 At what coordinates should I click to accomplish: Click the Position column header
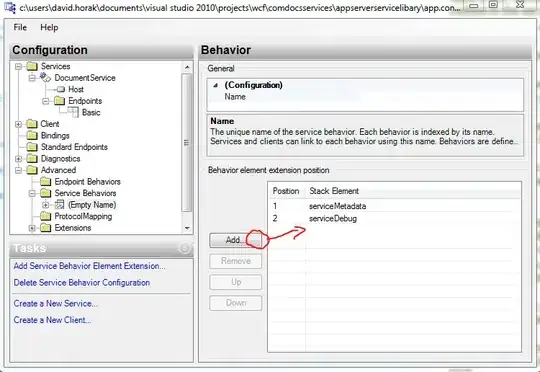tap(286, 191)
